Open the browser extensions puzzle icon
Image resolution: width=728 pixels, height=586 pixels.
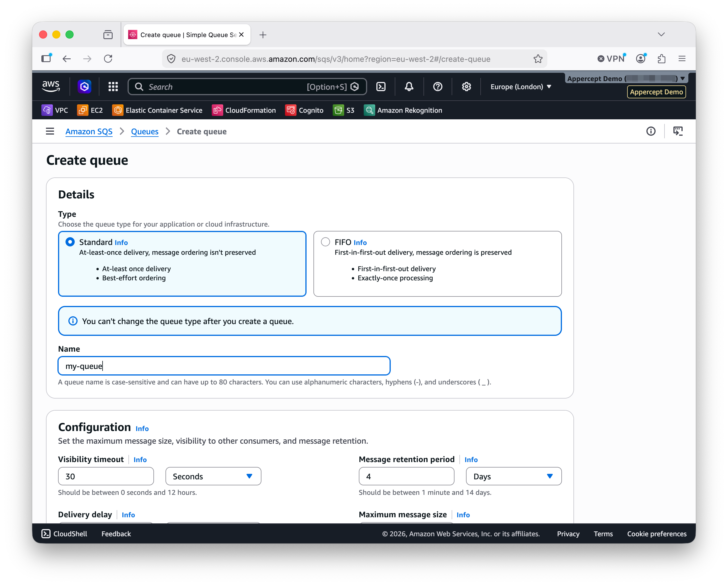661,59
